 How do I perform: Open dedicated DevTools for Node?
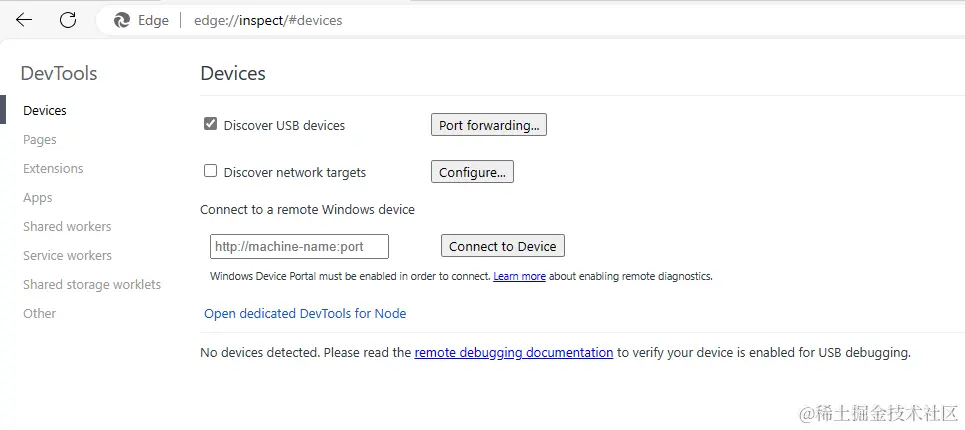point(305,313)
